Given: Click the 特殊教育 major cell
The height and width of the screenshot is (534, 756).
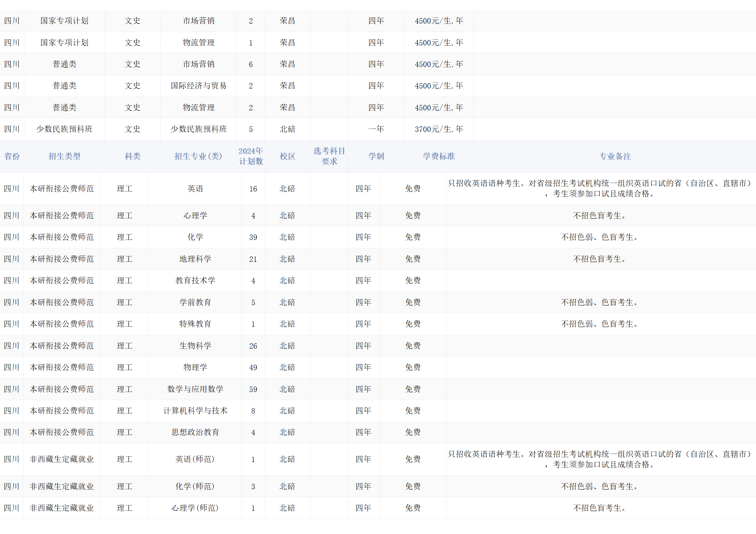Looking at the screenshot, I should 195,324.
